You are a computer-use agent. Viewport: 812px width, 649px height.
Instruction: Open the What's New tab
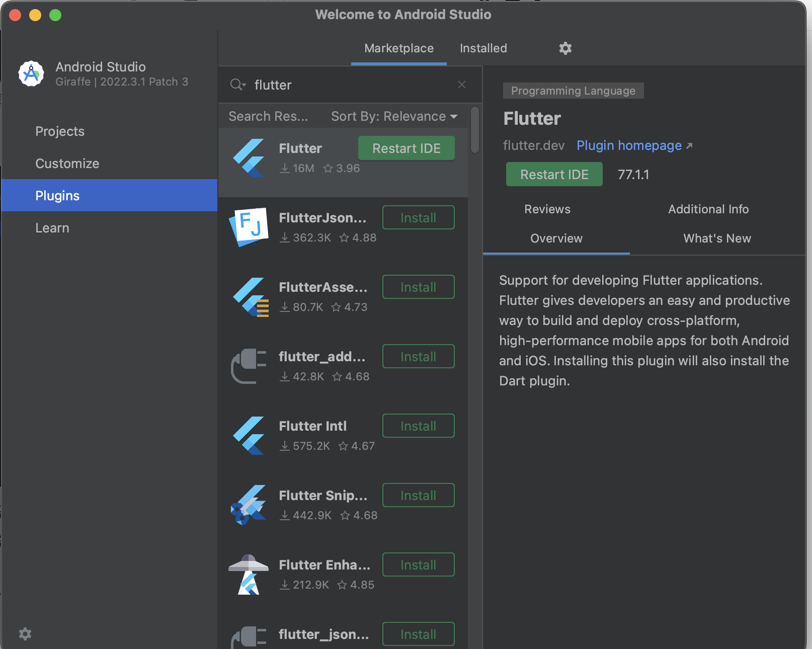(717, 238)
